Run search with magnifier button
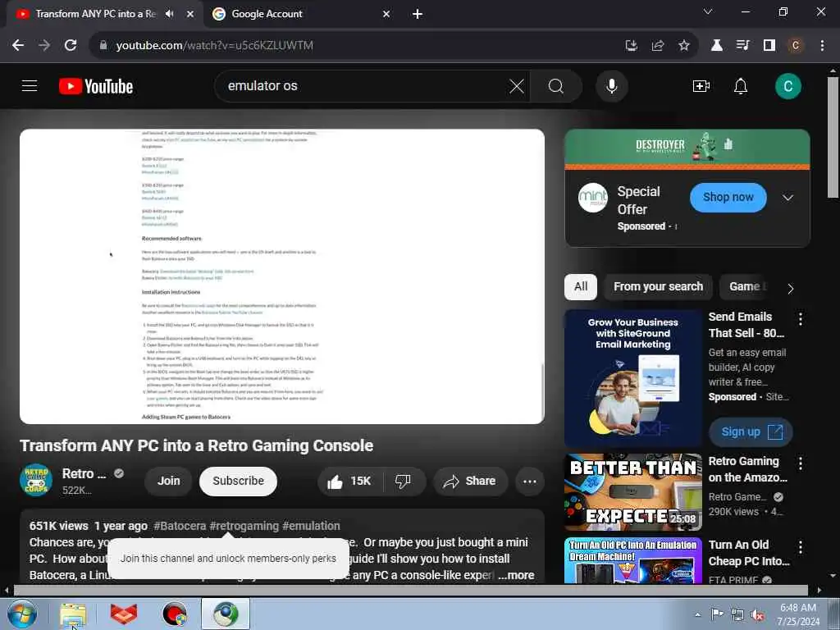The height and width of the screenshot is (630, 840). (556, 86)
